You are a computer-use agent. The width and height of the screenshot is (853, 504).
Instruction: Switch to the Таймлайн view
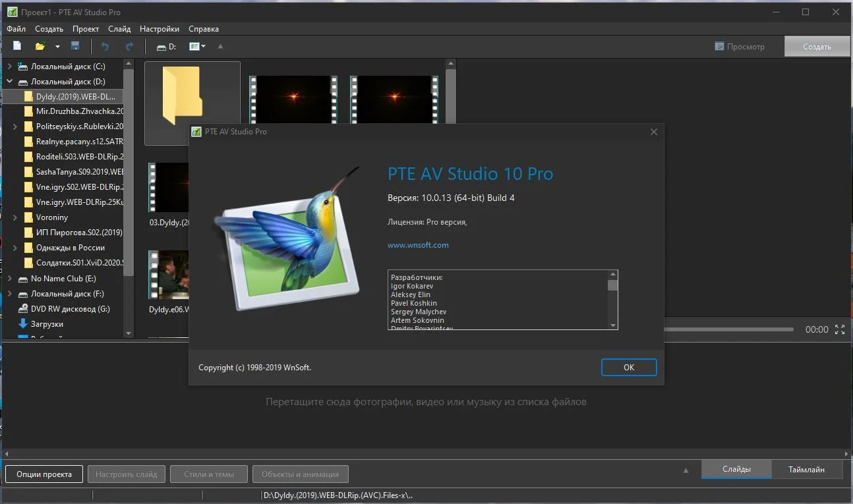point(806,469)
